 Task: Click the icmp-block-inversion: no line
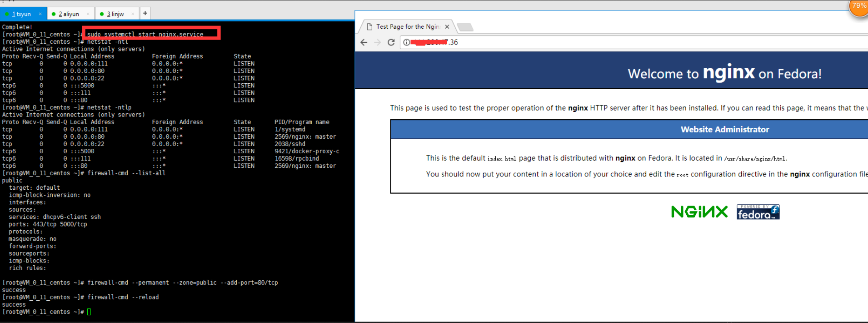(x=50, y=195)
